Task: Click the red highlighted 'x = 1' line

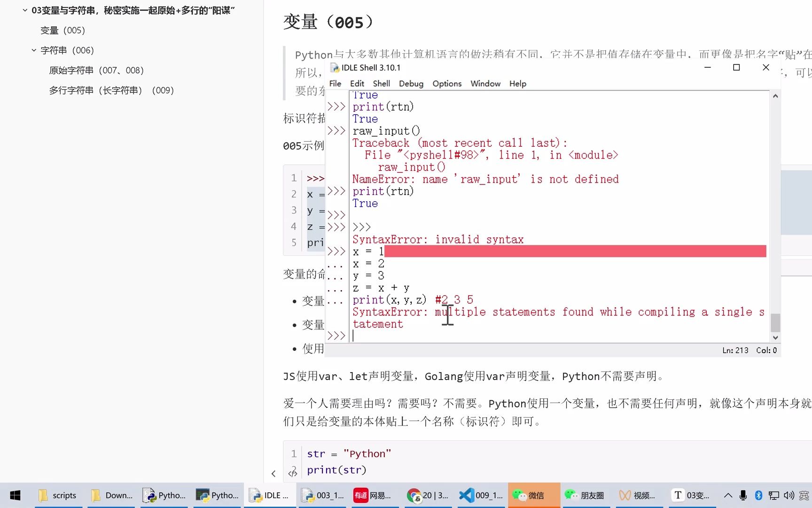Action: coord(559,251)
